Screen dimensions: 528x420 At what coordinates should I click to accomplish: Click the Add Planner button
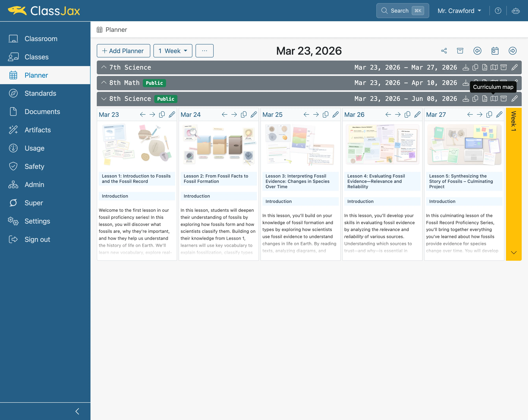click(x=123, y=51)
